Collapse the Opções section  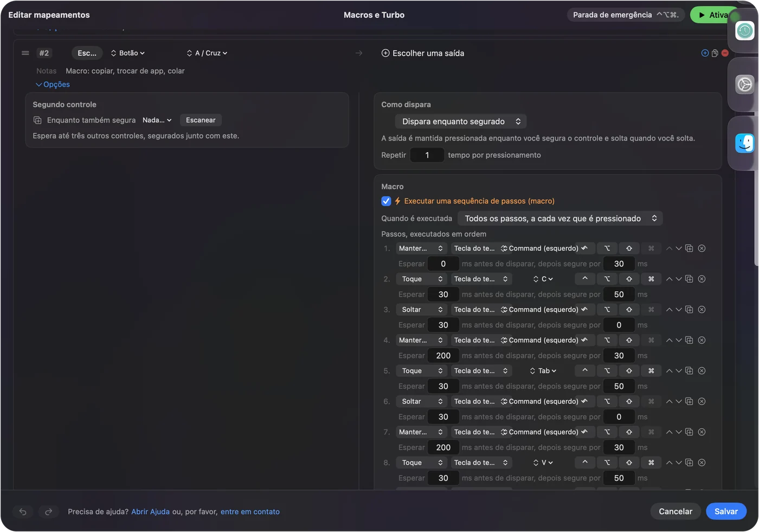point(53,85)
